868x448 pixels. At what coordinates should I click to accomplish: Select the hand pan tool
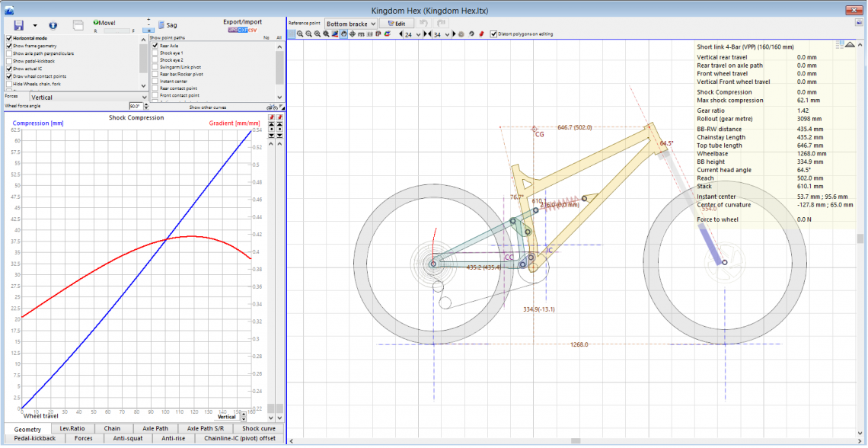tap(343, 34)
